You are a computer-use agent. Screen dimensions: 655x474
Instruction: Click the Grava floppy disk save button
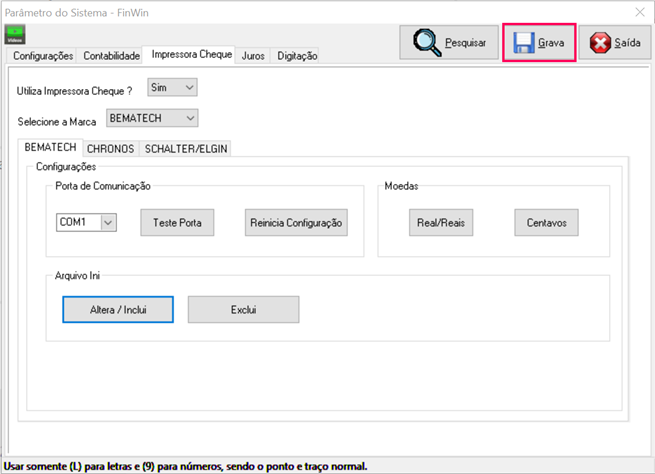pyautogui.click(x=538, y=44)
